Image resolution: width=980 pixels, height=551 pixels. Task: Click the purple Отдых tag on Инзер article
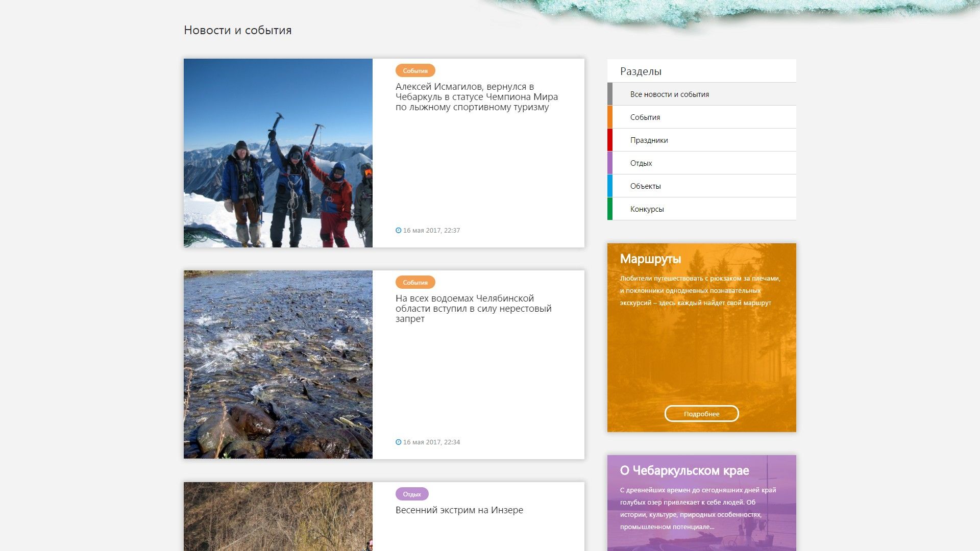pos(412,494)
